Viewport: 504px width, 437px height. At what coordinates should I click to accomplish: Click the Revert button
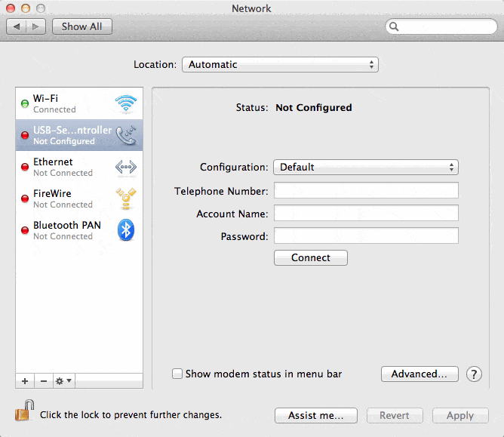point(395,415)
